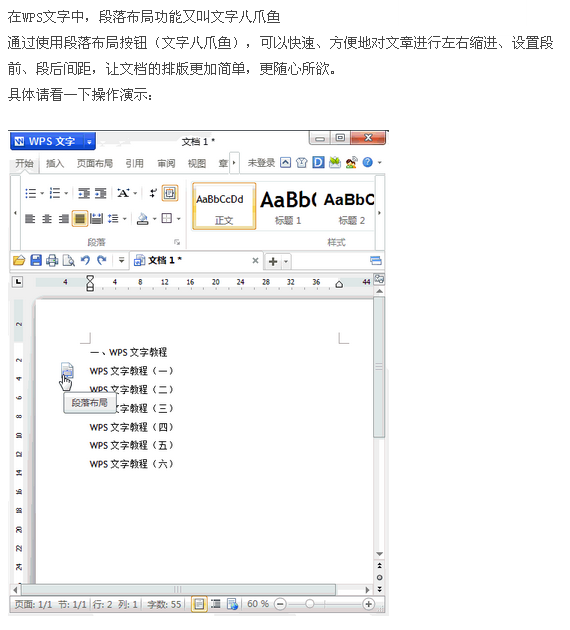The height and width of the screenshot is (630, 570).
Task: Click the increase indent icon
Action: click(100, 193)
